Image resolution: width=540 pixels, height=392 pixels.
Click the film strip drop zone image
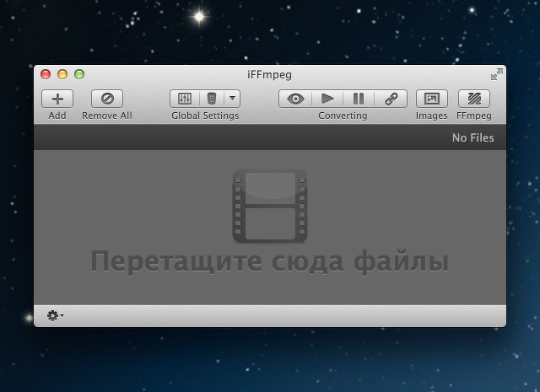click(270, 206)
